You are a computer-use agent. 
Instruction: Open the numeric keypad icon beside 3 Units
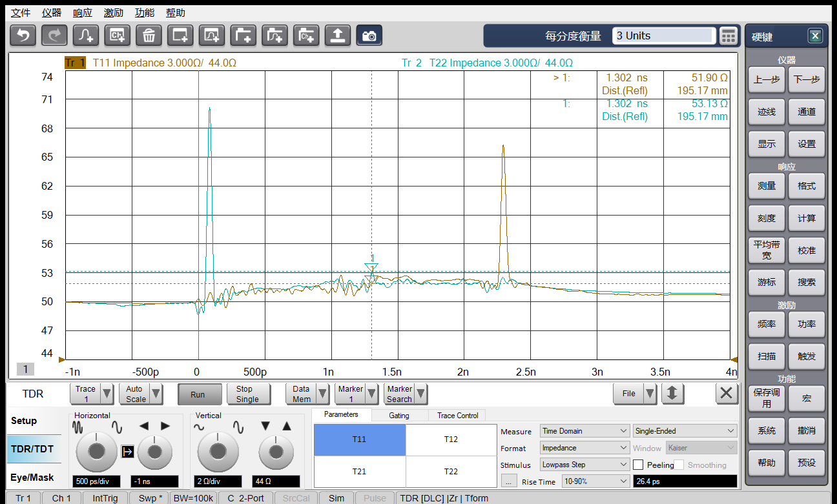(x=728, y=36)
